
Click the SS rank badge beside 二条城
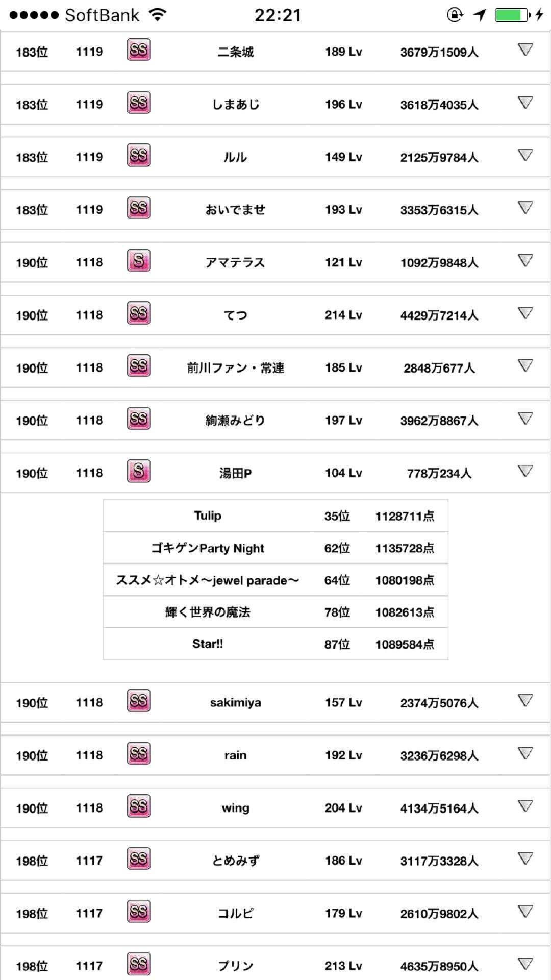coord(138,51)
